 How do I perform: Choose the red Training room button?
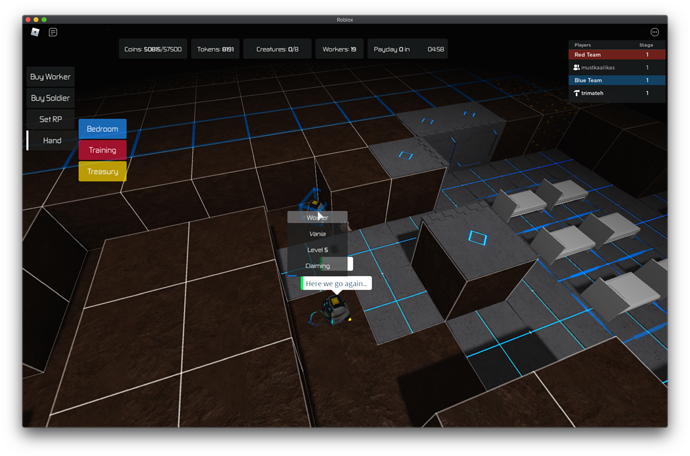pos(103,150)
